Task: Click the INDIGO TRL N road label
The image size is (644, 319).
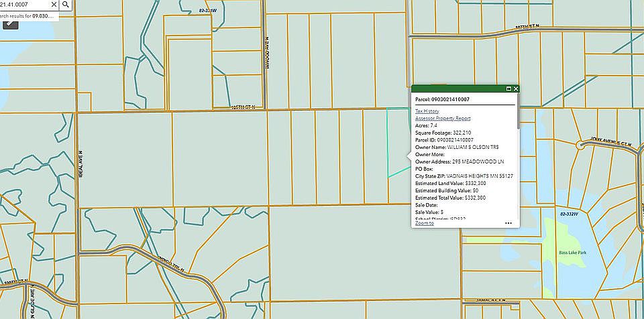Action: tap(171, 264)
